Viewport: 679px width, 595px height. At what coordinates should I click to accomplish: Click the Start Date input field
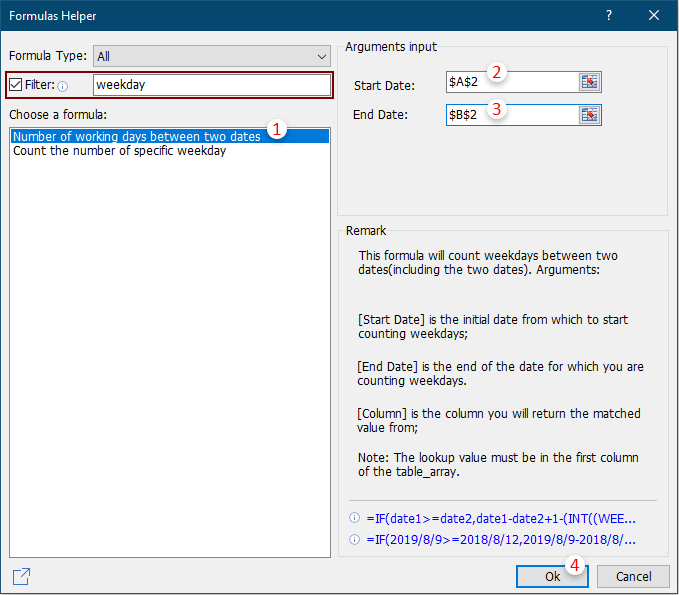tap(513, 82)
